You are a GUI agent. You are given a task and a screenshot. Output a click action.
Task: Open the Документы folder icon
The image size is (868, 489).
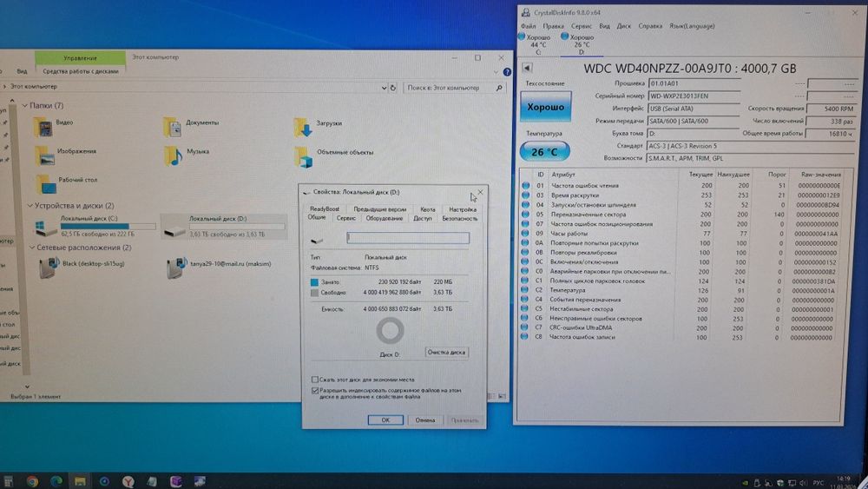point(172,127)
